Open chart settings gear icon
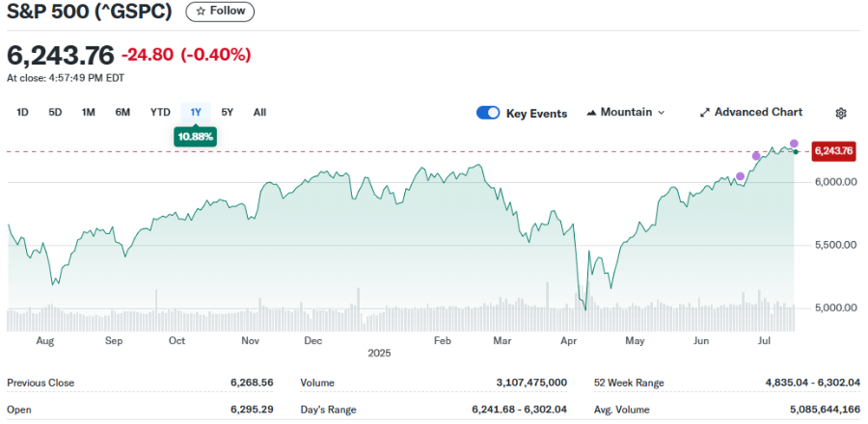The image size is (868, 424). (841, 114)
